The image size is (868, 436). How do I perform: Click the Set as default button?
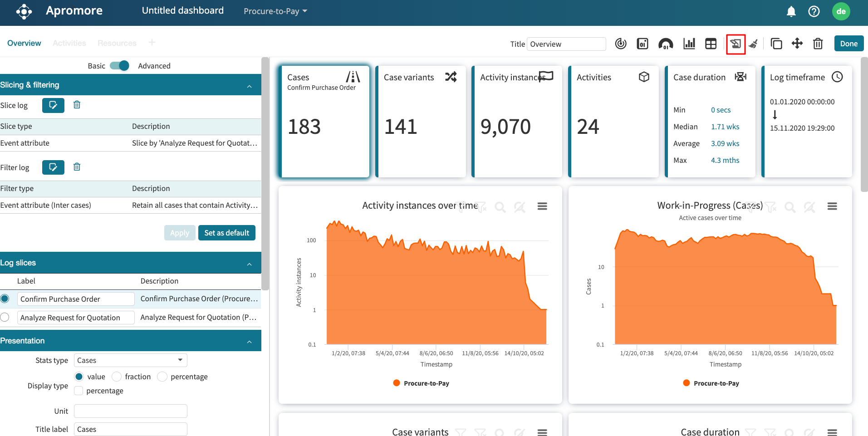tap(226, 233)
